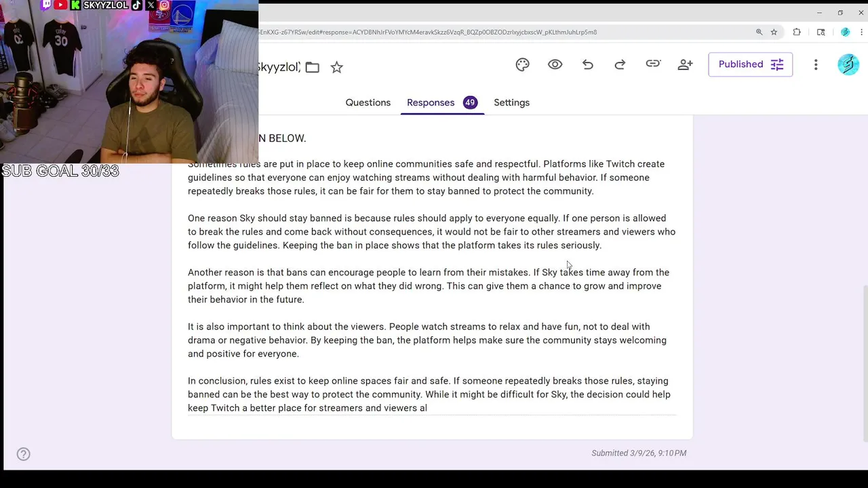
Task: Click the form title 'Skyyzlol'
Action: 279,66
